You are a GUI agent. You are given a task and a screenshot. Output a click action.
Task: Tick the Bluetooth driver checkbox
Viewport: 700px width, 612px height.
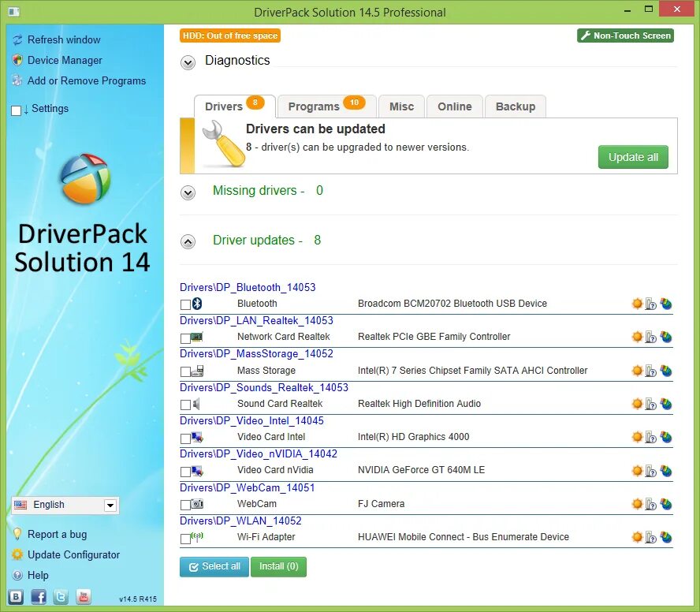coord(185,304)
